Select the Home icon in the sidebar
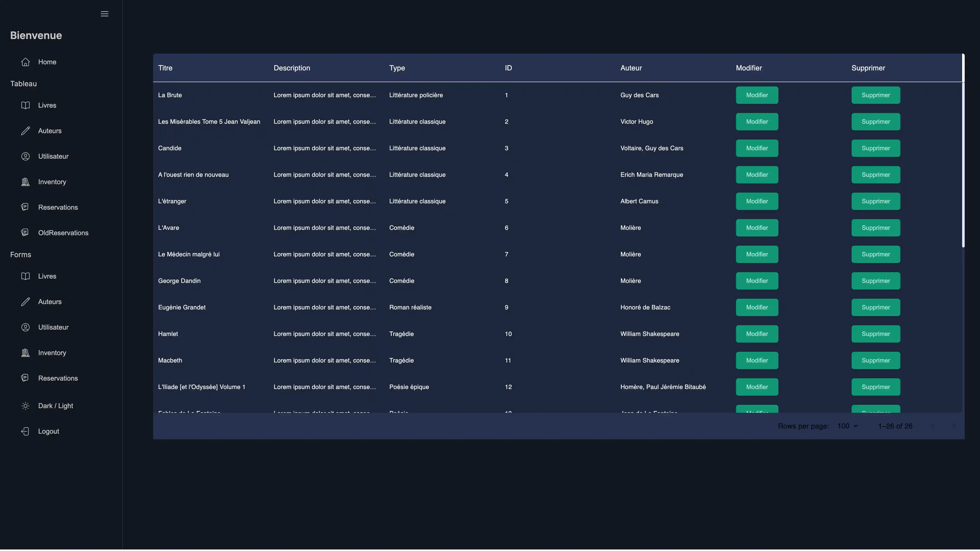This screenshot has height=551, width=980. tap(25, 61)
